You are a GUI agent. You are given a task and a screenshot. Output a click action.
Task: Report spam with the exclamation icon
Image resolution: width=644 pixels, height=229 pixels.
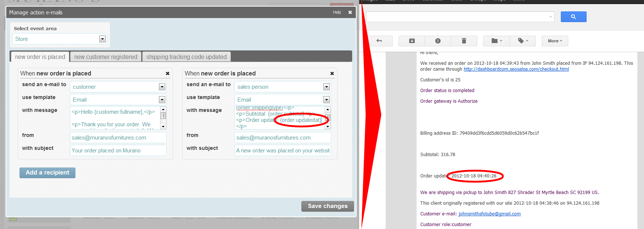point(438,41)
